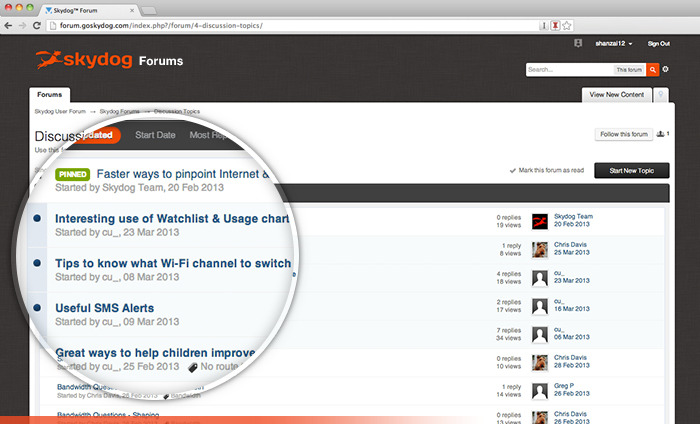Viewport: 700px width, 424px height.
Task: Open topic Useful SMS Alerts
Action: point(104,308)
